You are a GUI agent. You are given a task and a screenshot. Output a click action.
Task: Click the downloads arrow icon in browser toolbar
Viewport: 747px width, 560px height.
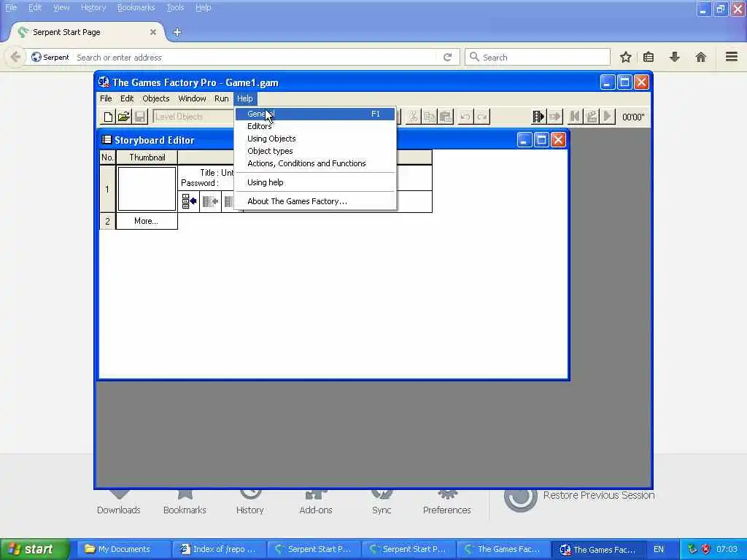point(675,57)
